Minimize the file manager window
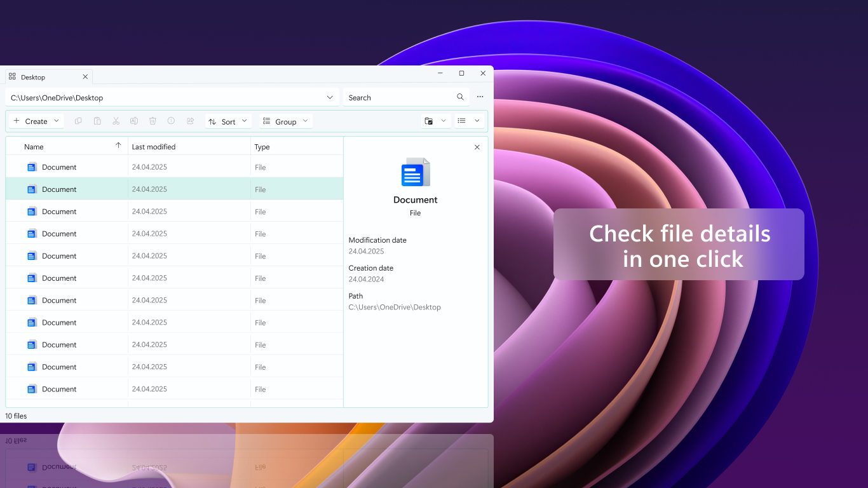 click(440, 74)
